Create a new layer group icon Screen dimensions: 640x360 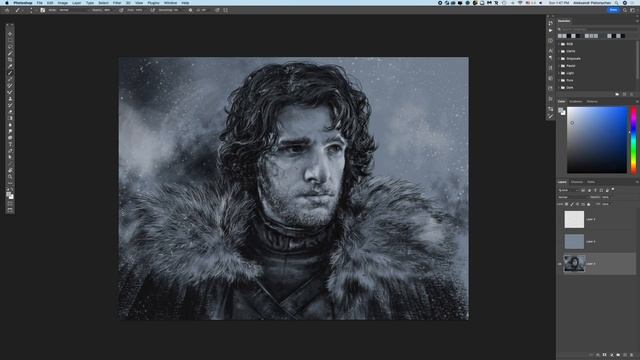pyautogui.click(x=618, y=355)
